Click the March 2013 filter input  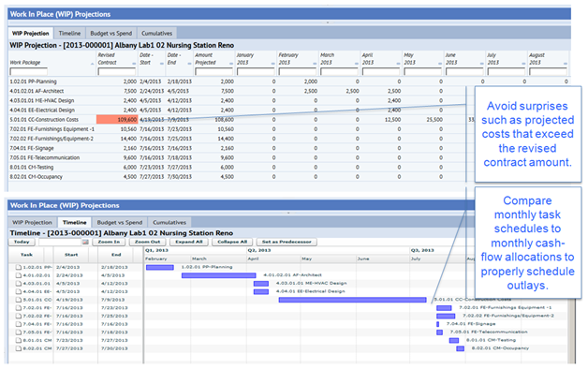(x=339, y=71)
